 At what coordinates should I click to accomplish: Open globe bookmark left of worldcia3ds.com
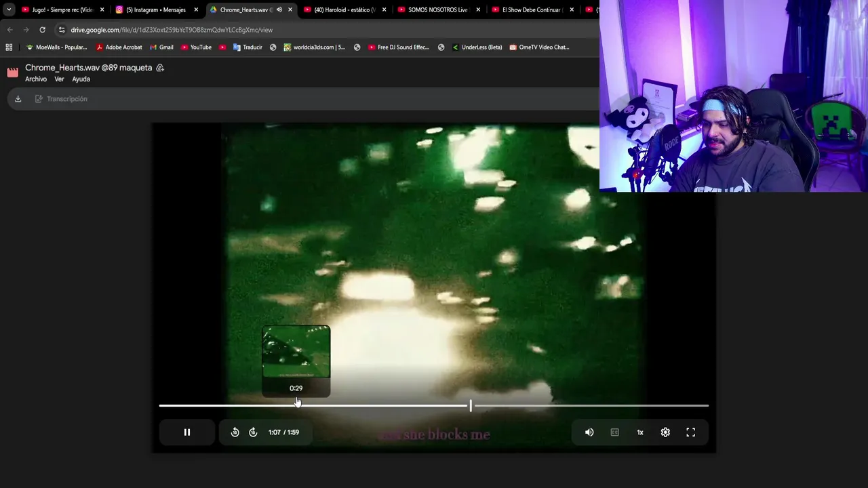point(273,47)
